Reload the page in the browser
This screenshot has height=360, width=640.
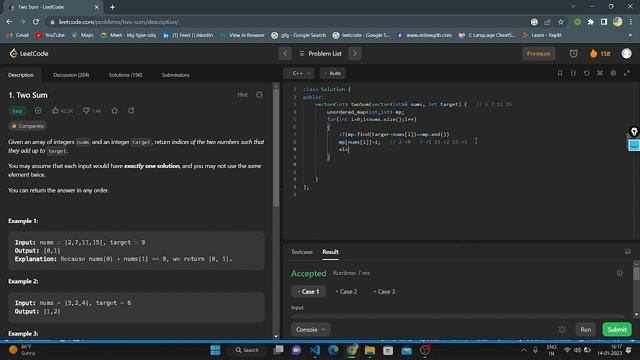(36, 22)
